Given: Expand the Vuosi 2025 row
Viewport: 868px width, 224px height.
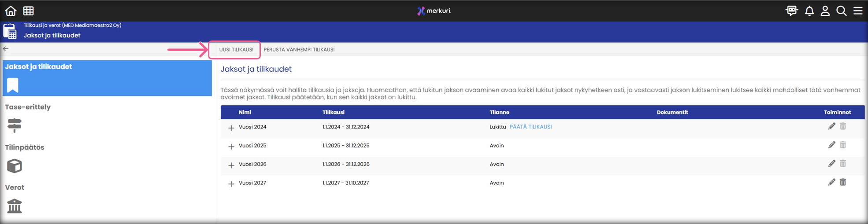Looking at the screenshot, I should point(231,146).
